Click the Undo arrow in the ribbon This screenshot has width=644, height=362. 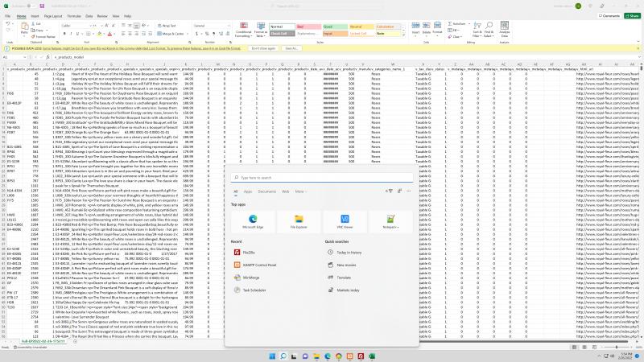coord(8,25)
